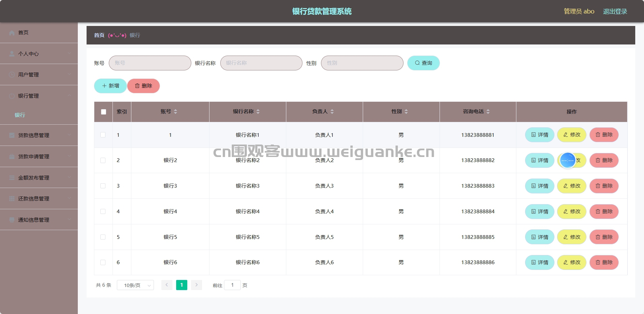Sort by 账号 column arrows

tap(175, 112)
